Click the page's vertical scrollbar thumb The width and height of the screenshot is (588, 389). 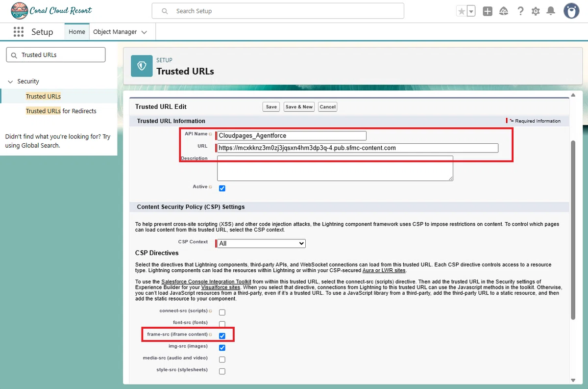pyautogui.click(x=573, y=231)
